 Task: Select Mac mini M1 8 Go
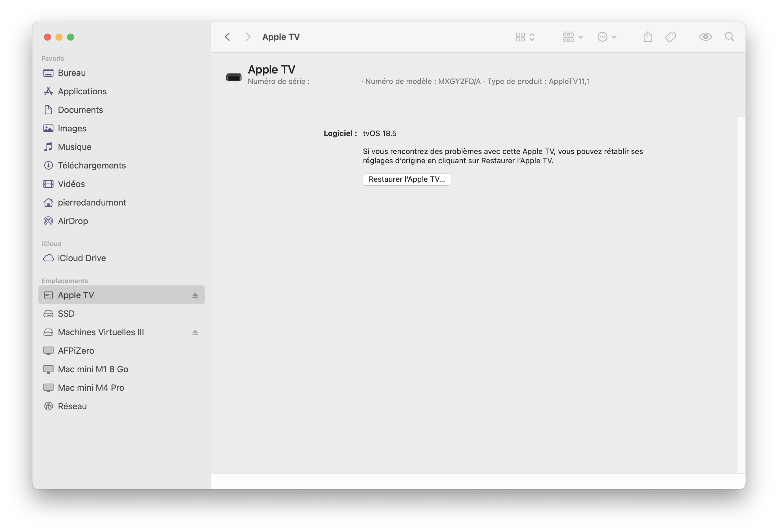pyautogui.click(x=122, y=369)
